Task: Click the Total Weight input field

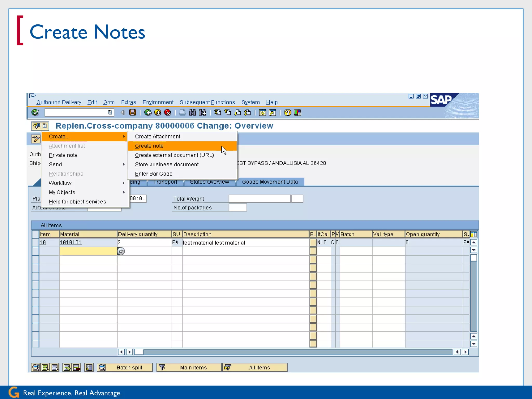Action: coord(260,199)
